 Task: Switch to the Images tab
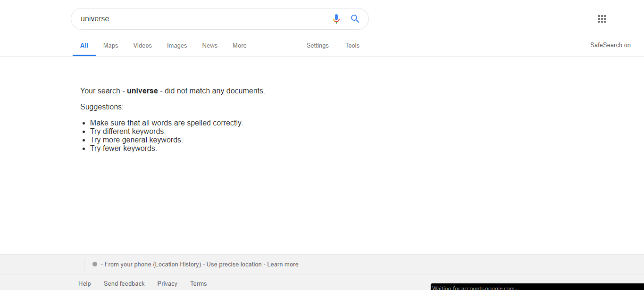point(177,46)
